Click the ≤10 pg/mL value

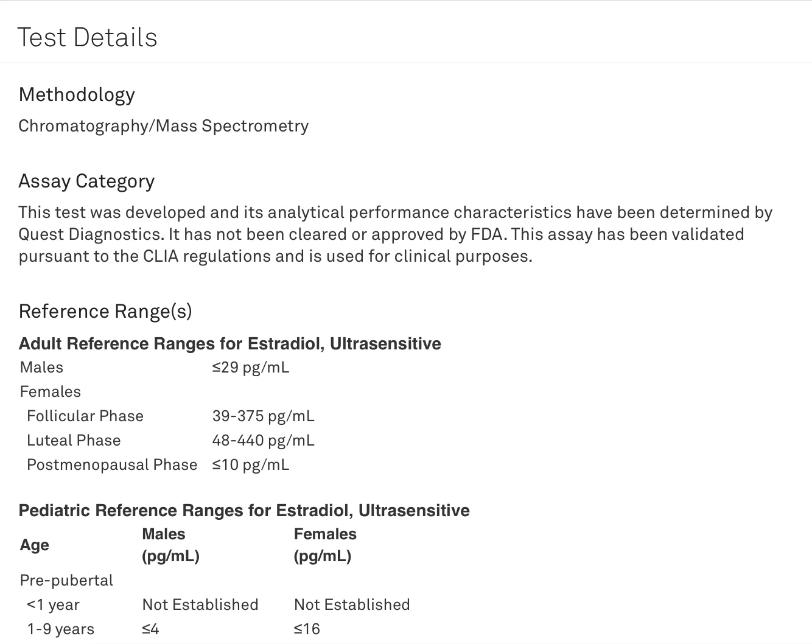point(250,465)
